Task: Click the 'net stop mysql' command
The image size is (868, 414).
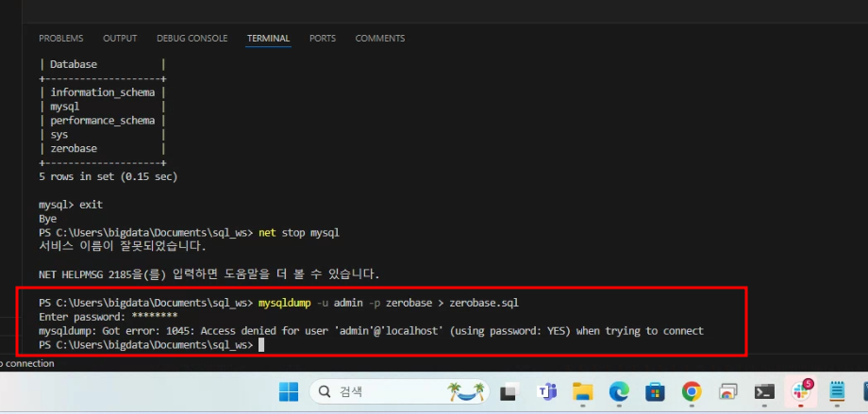Action: (299, 232)
